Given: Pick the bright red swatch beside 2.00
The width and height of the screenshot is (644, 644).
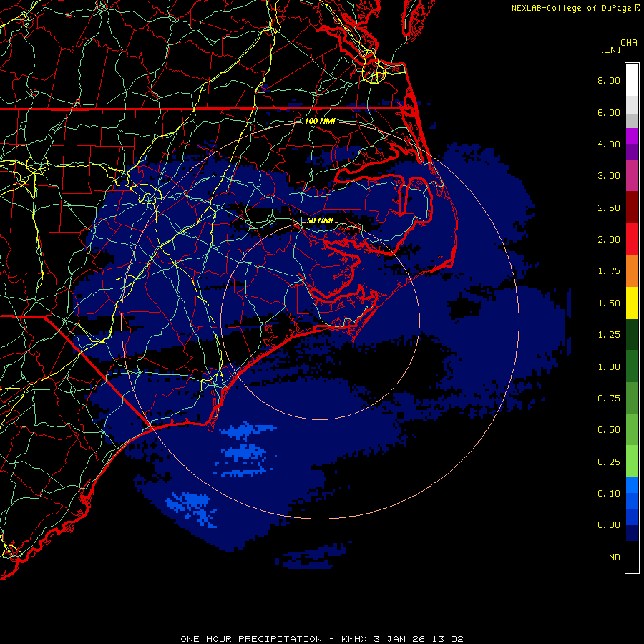Looking at the screenshot, I should tap(632, 239).
